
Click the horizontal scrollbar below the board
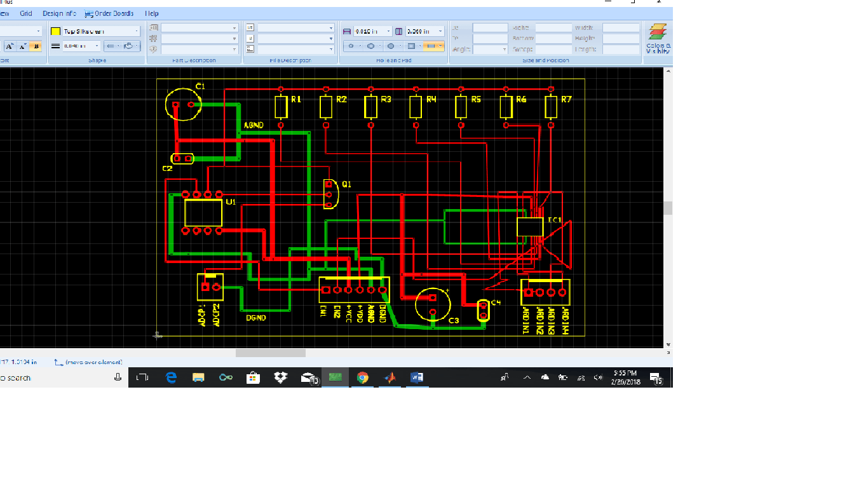point(269,353)
